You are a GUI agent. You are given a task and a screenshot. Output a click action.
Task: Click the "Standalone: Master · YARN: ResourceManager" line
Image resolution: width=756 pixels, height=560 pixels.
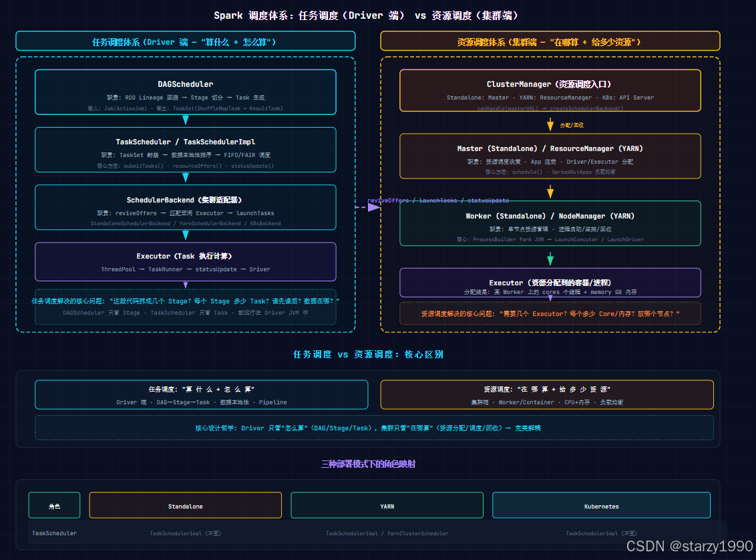(550, 98)
